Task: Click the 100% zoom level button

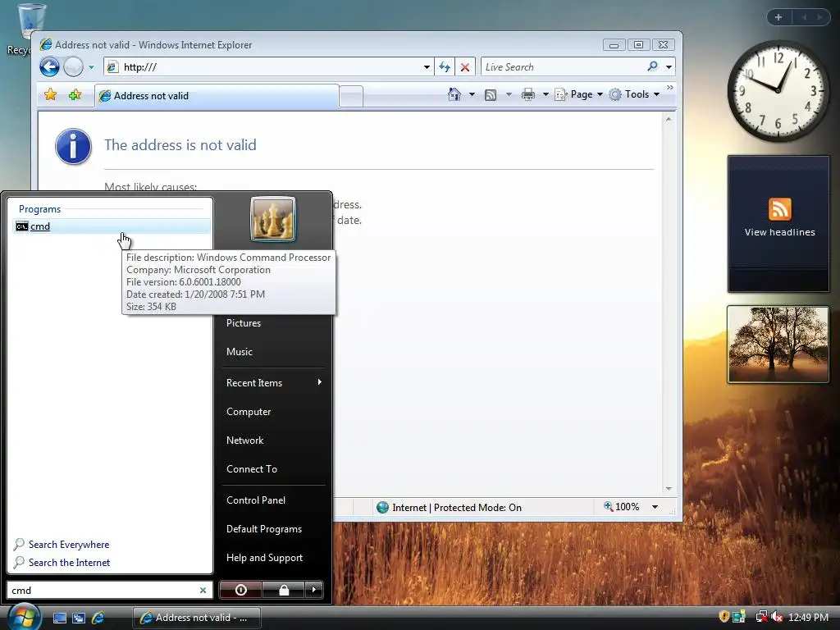Action: 622,507
